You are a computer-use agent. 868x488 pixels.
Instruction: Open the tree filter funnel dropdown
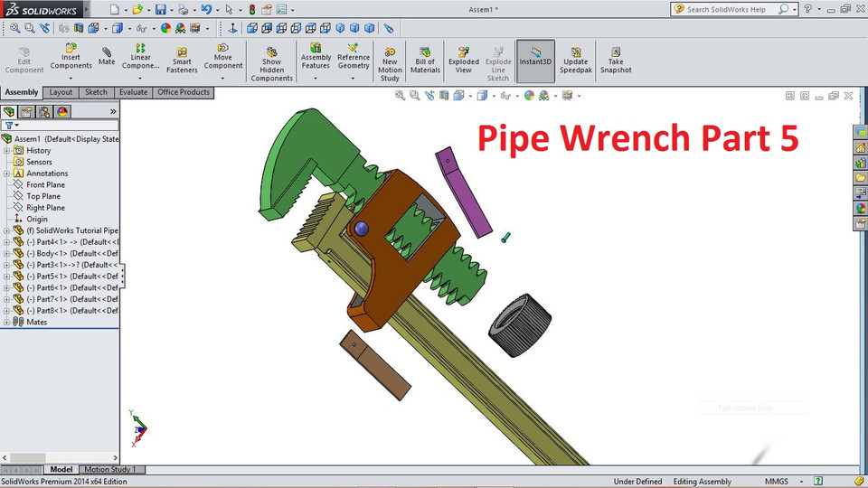11,126
